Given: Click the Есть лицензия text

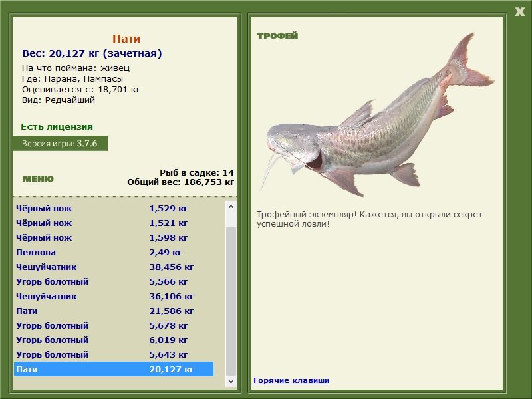Looking at the screenshot, I should coord(57,126).
